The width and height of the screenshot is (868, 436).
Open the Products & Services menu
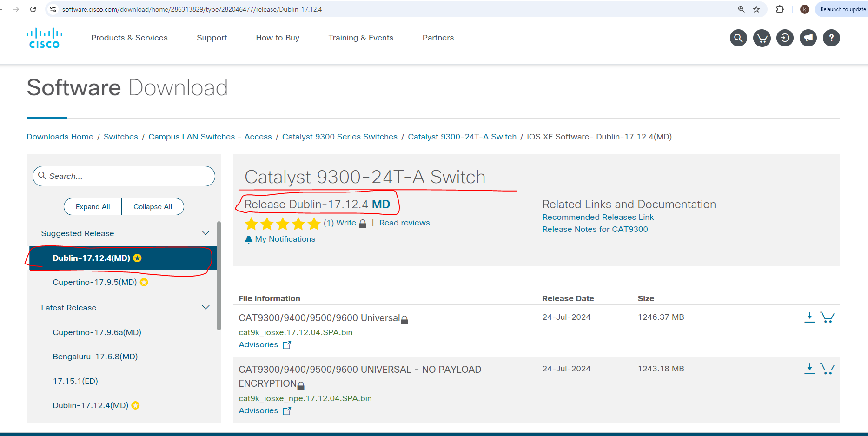click(129, 38)
